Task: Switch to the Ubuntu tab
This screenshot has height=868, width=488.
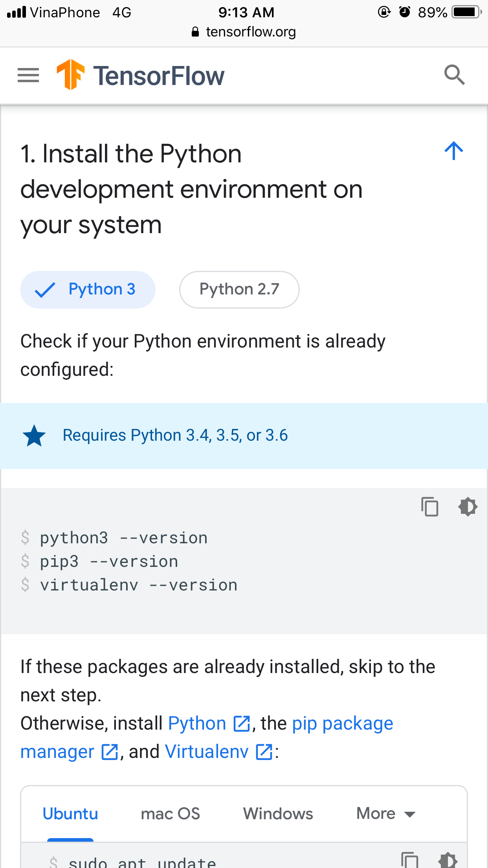Action: click(70, 813)
